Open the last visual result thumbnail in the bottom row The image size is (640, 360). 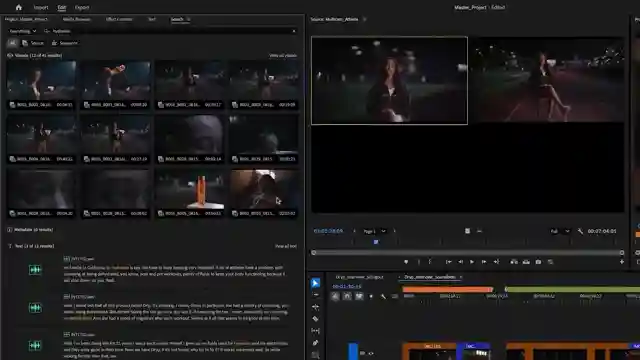(264, 189)
